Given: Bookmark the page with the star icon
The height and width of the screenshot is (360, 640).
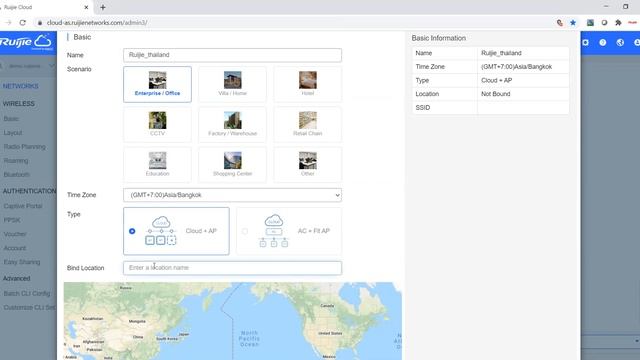Looking at the screenshot, I should [573, 23].
